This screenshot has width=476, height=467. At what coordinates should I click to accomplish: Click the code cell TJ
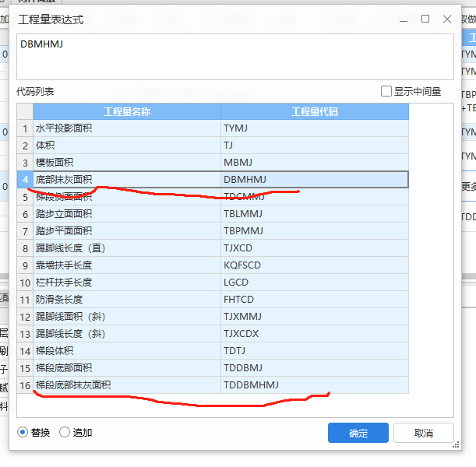pos(315,146)
